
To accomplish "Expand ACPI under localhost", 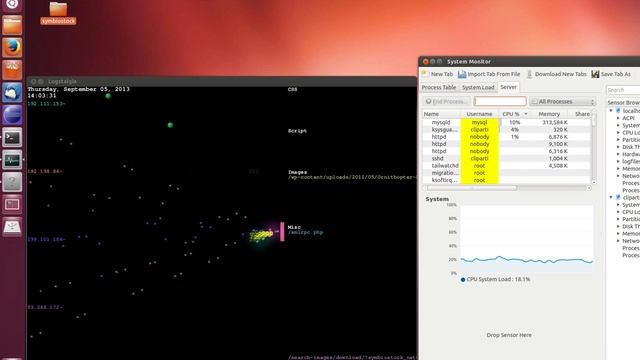I will point(618,118).
